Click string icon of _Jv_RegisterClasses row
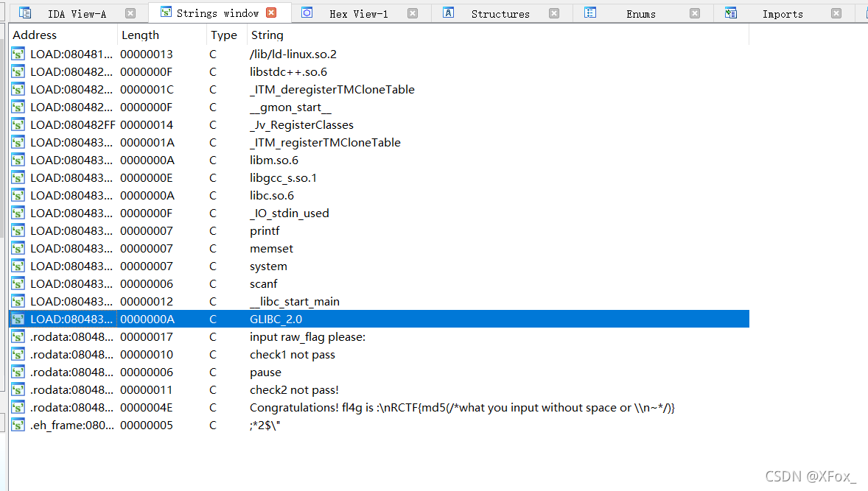Image resolution: width=868 pixels, height=491 pixels. pos(18,125)
